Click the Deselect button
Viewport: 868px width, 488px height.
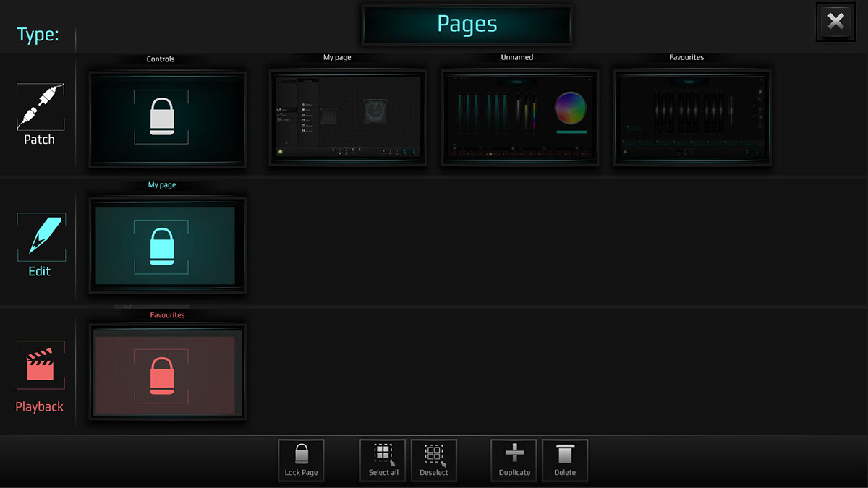pyautogui.click(x=434, y=461)
